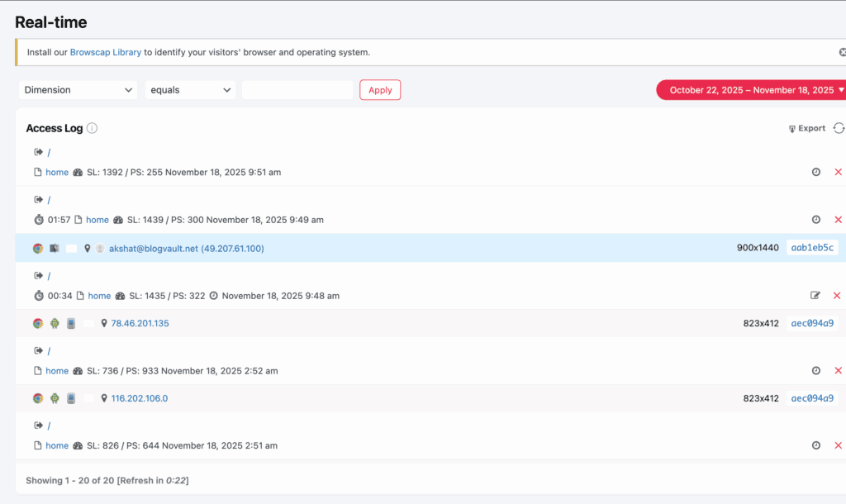Viewport: 846px width, 504px height.
Task: Select the 900x1440 resolution value
Action: click(x=758, y=248)
